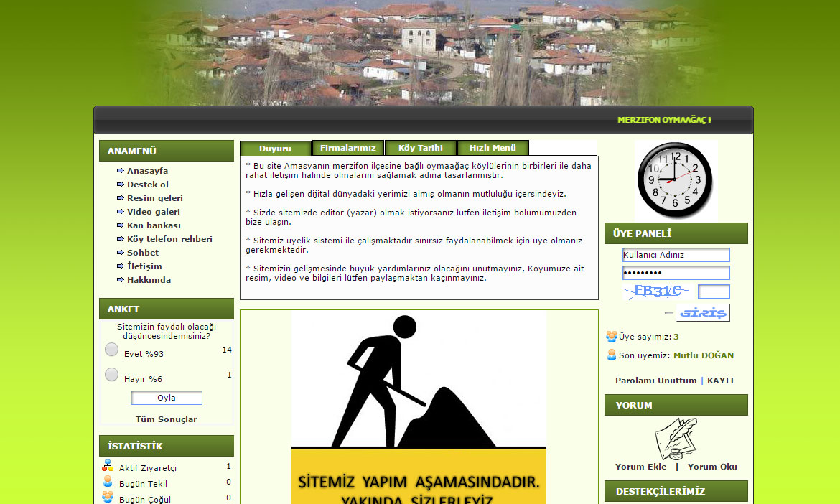
Task: Open Mutlu DOĞAN member profile
Action: (704, 355)
